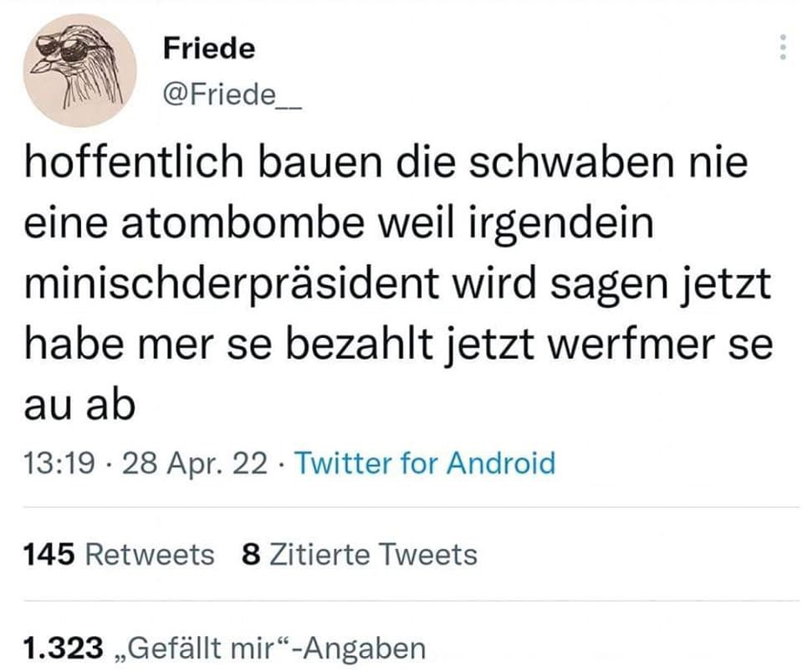Open the Friede display name profile
803x672 pixels.
pos(207,48)
